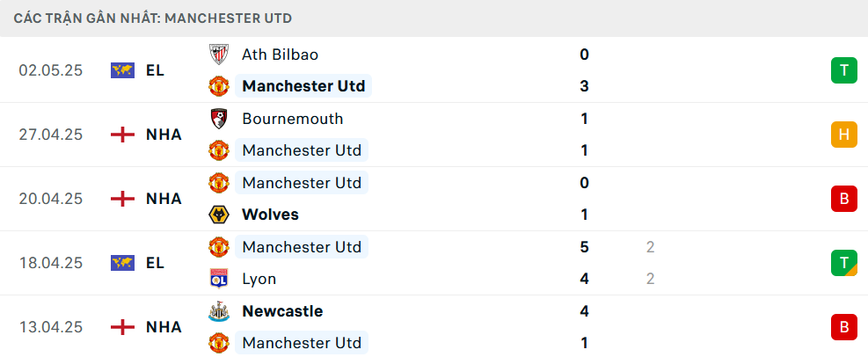Viewport: 868px width, 357px height.
Task: Click Manchester Utd crest in 02.05.25 match
Action: 218,86
